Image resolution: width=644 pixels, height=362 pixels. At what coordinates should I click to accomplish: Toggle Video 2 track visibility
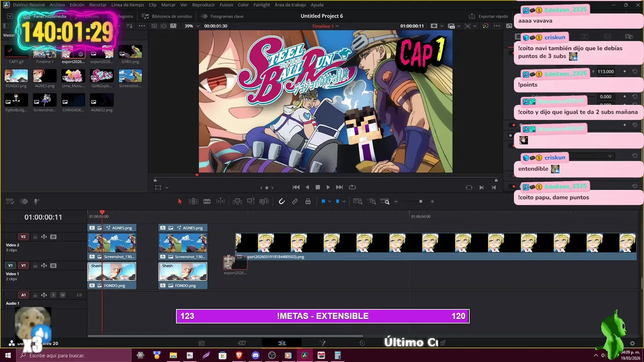click(53, 237)
